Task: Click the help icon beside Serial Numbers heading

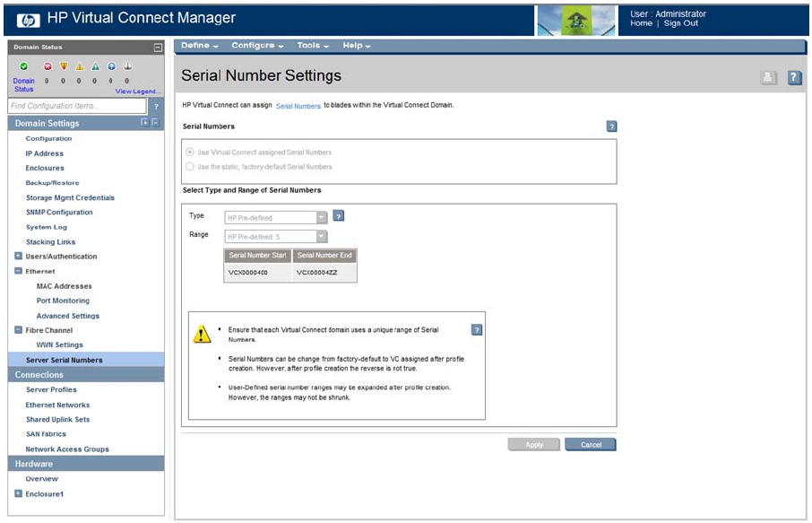Action: click(611, 127)
